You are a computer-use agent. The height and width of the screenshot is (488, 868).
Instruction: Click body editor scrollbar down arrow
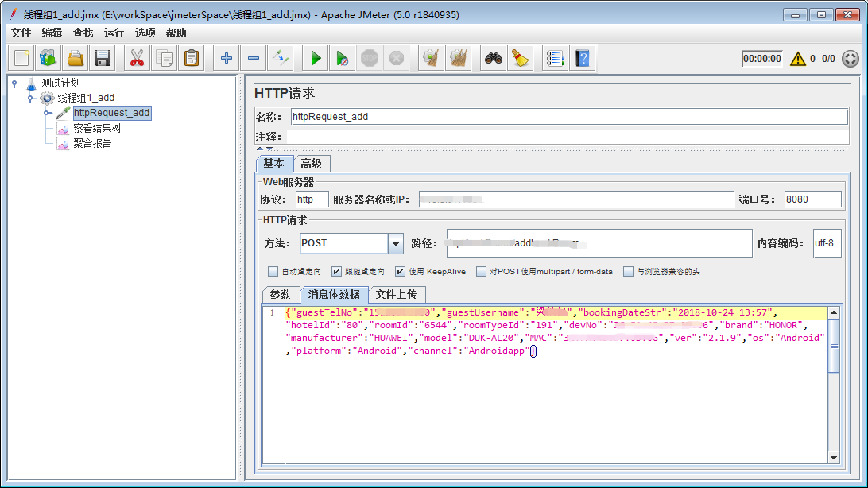(834, 457)
